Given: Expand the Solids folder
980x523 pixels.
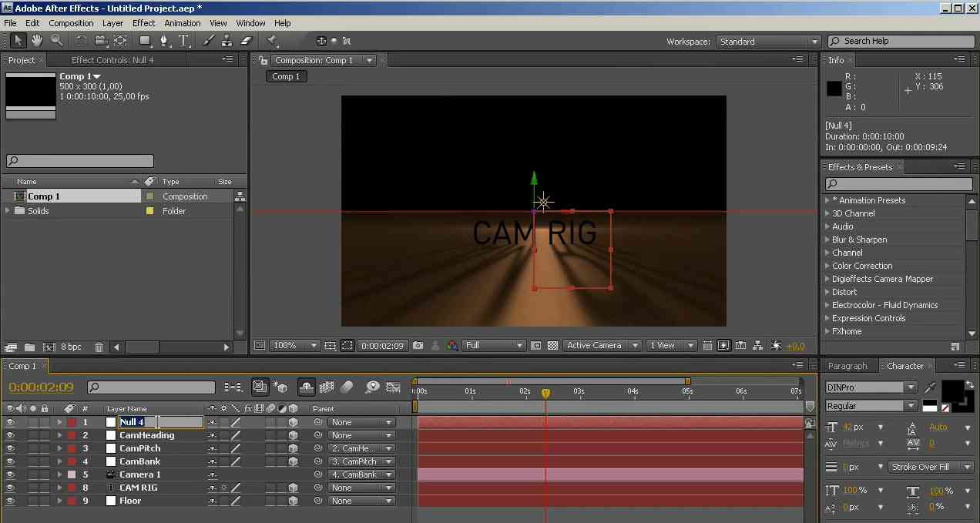Looking at the screenshot, I should [x=8, y=211].
